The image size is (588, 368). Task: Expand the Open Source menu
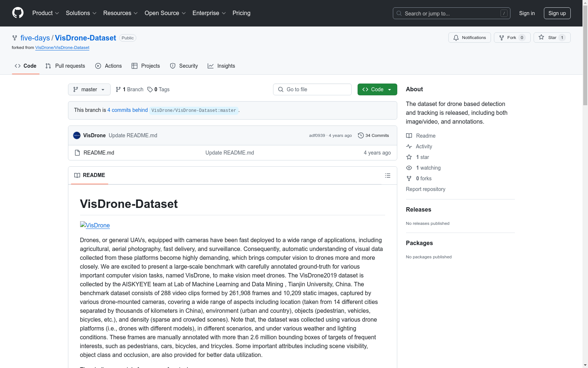165,13
